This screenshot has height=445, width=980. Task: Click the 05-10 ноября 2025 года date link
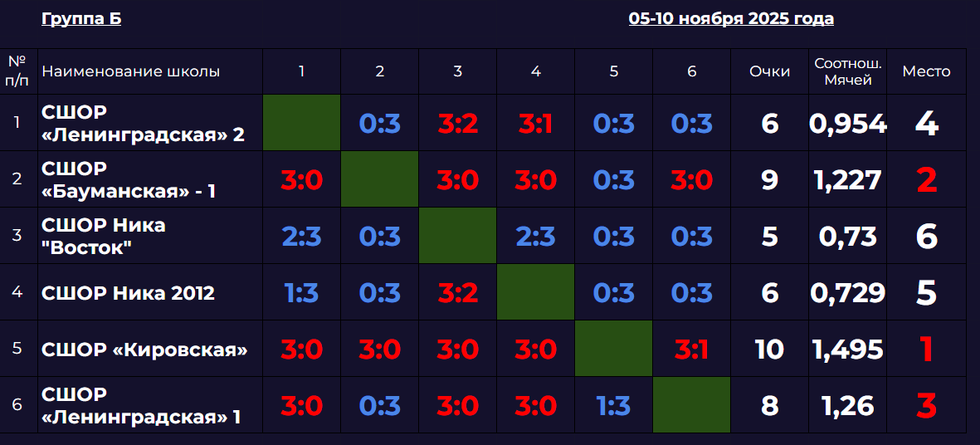tap(731, 18)
